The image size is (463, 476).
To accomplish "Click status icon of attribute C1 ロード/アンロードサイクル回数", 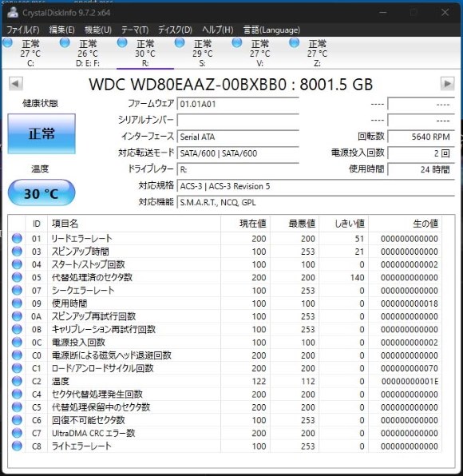I will 17,368.
